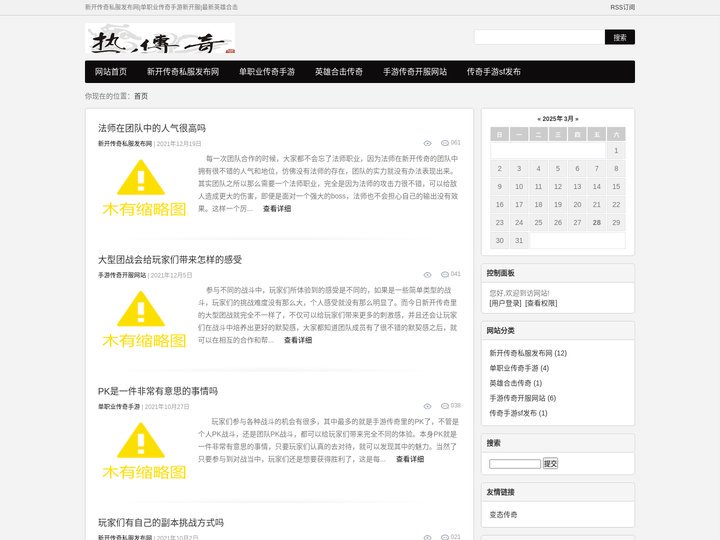The height and width of the screenshot is (540, 720).
Task: Click the 热传奇 site logo
Action: click(x=160, y=38)
